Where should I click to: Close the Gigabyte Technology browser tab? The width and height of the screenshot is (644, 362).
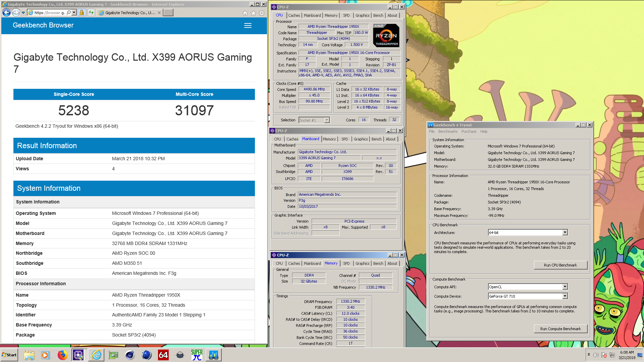(159, 13)
